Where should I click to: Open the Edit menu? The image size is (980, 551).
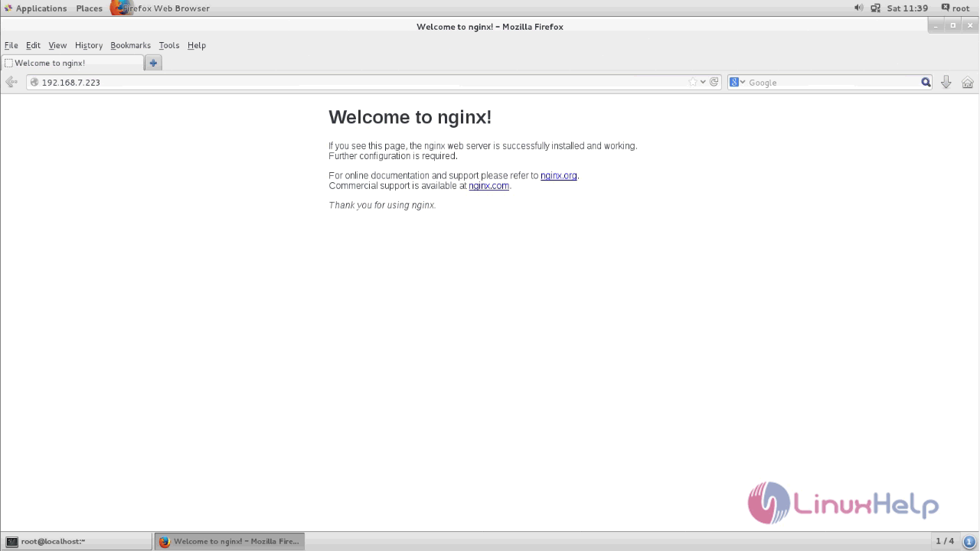[33, 45]
